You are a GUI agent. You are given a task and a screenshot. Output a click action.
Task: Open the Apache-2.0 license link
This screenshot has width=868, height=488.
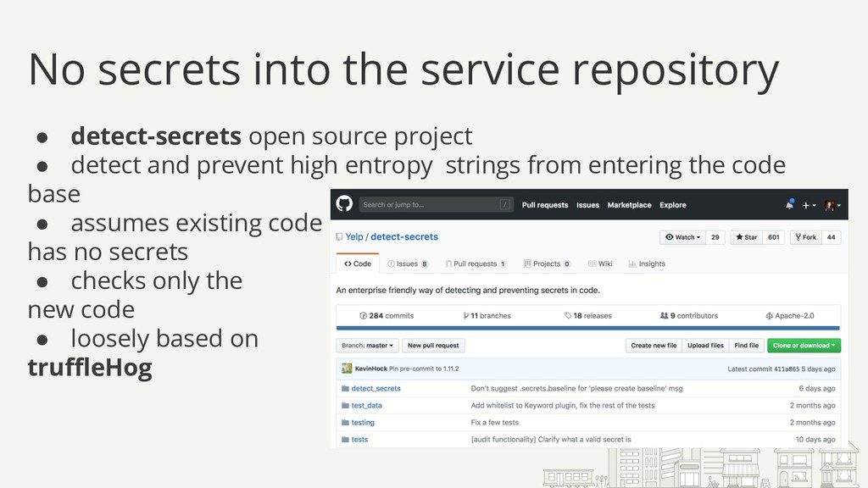click(789, 316)
